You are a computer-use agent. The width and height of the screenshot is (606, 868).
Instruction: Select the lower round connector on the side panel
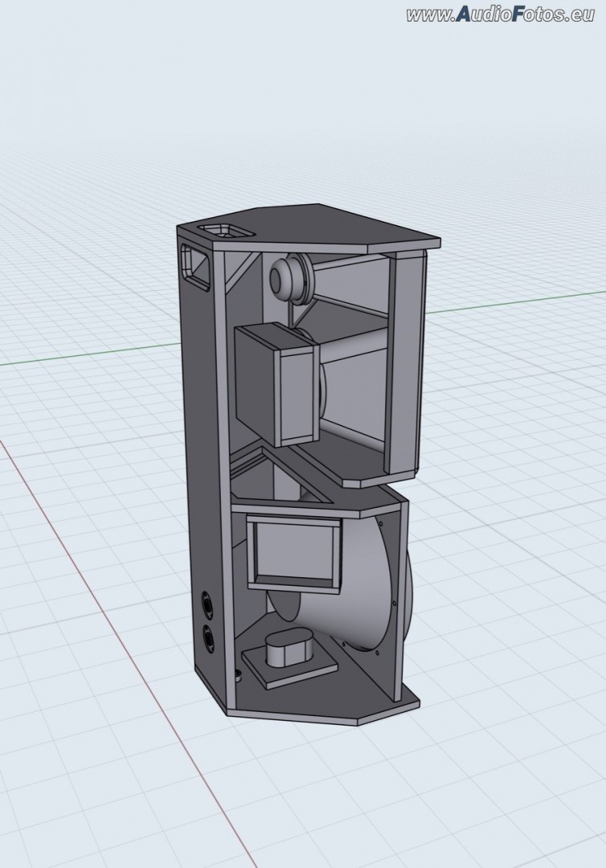pos(209,637)
